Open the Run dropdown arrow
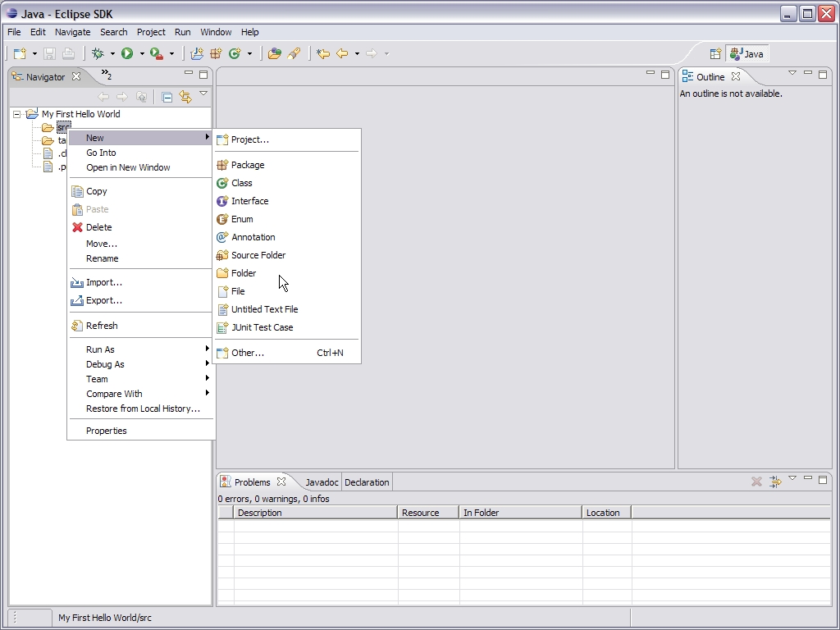Viewport: 840px width, 630px height. (142, 53)
